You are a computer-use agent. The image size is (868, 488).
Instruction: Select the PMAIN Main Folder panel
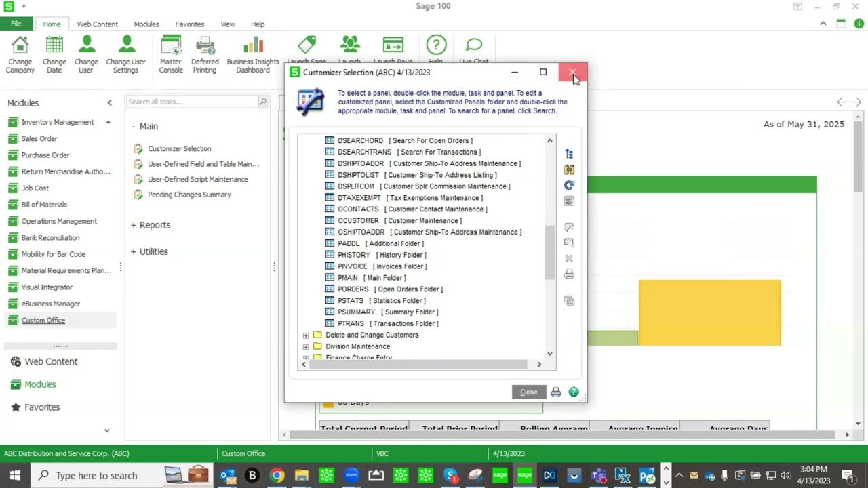tap(372, 277)
